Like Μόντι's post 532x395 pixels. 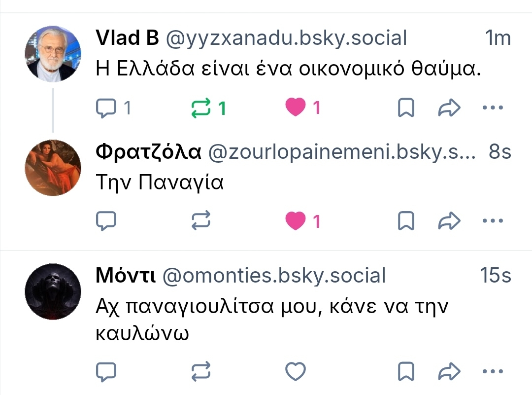tap(296, 371)
